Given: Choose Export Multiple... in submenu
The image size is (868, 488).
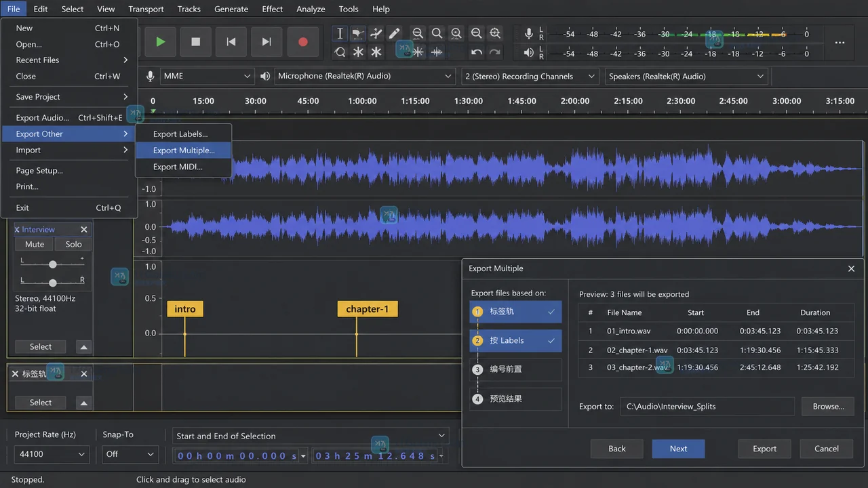Looking at the screenshot, I should coord(184,150).
